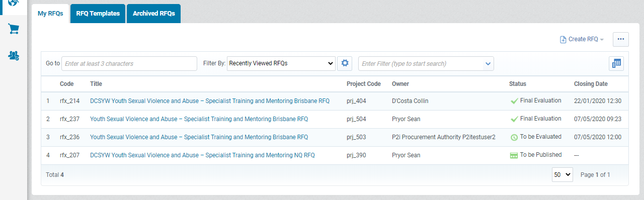Screen dimensions: 644x200
Task: Open the users group sidebar icon
Action: tap(14, 55)
